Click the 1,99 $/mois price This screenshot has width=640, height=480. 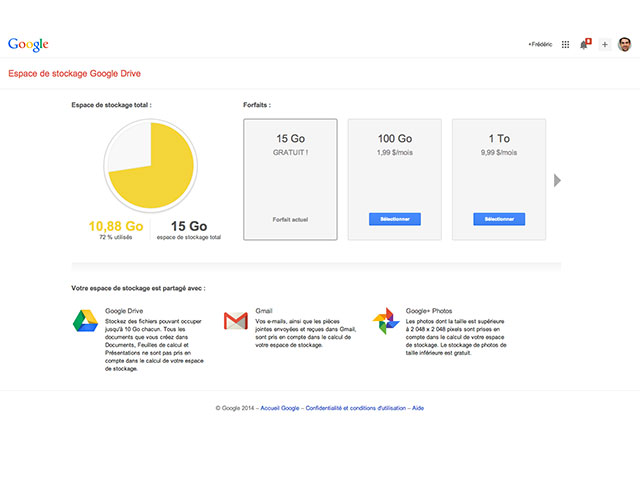(395, 153)
